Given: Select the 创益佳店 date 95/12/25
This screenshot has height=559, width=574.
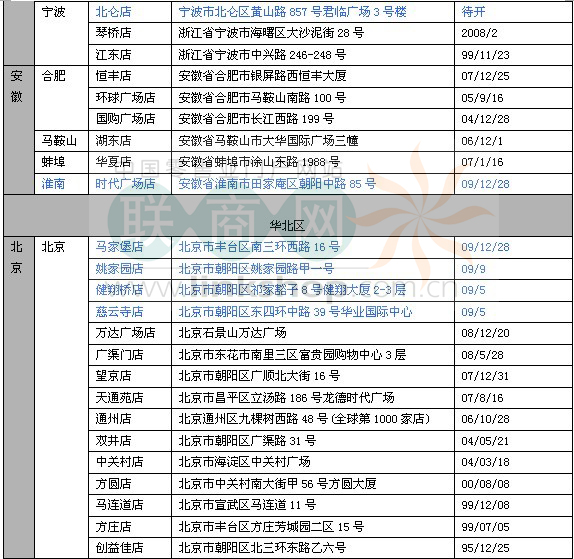Looking at the screenshot, I should click(x=485, y=548).
